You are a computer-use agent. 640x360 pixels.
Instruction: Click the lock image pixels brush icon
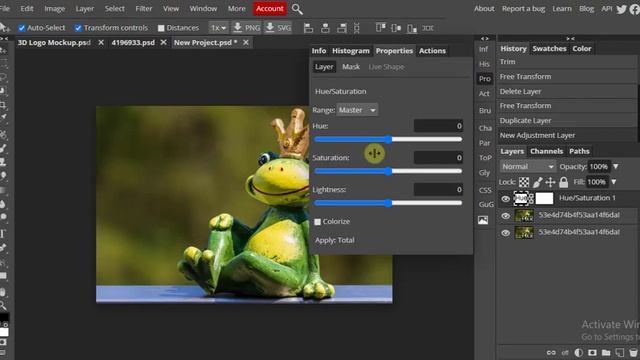538,182
